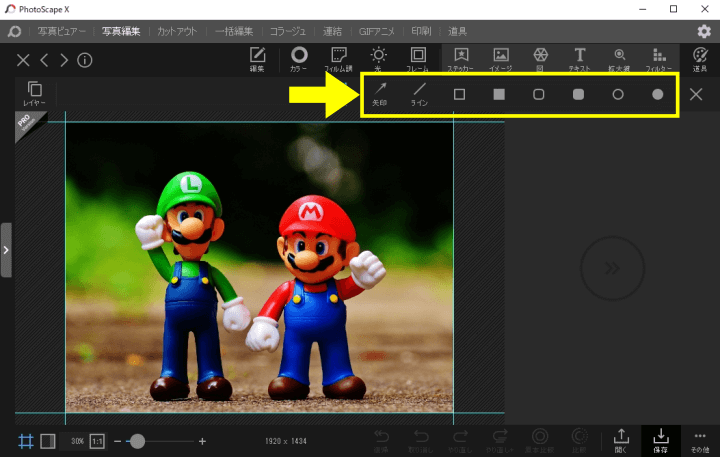The height and width of the screenshot is (457, 720).
Task: Zoom in with plus button
Action: pyautogui.click(x=202, y=441)
